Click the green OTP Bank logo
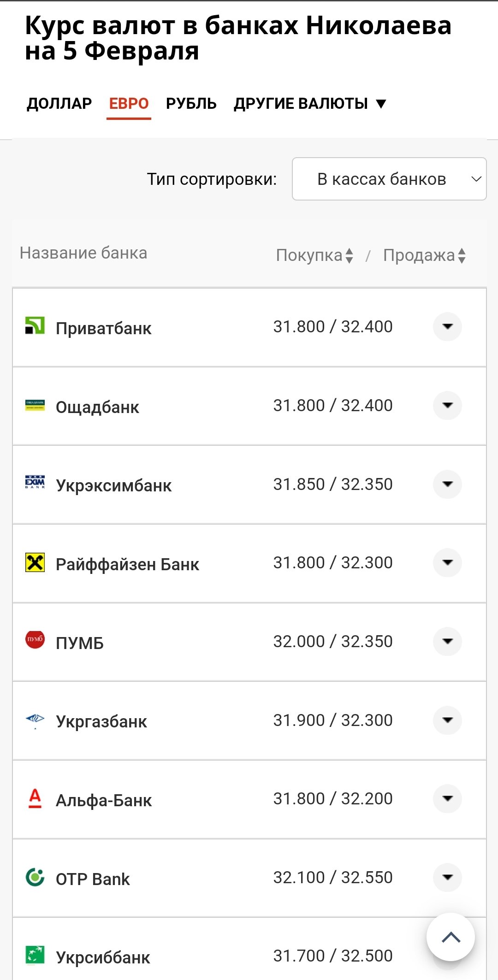This screenshot has width=498, height=980. click(35, 877)
